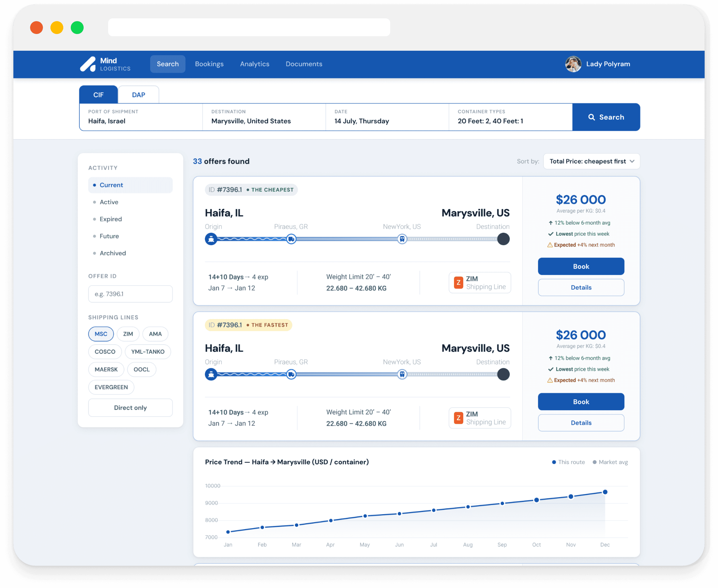Click the ship origin icon in fastest offer

click(x=211, y=374)
